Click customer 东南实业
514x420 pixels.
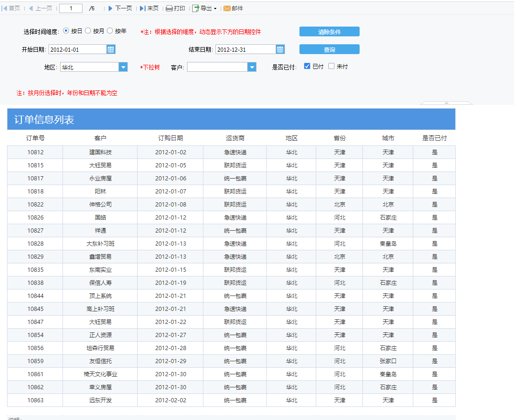click(x=100, y=270)
